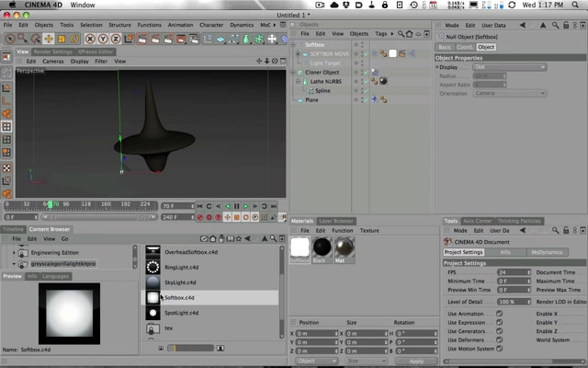Click viewport move navigation icon
This screenshot has width=588, height=368.
pyautogui.click(x=259, y=61)
